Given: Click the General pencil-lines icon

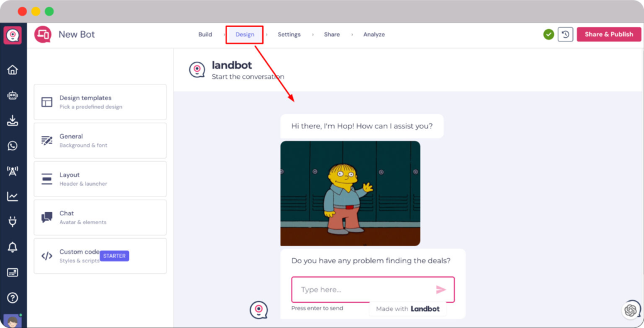Looking at the screenshot, I should pyautogui.click(x=47, y=140).
